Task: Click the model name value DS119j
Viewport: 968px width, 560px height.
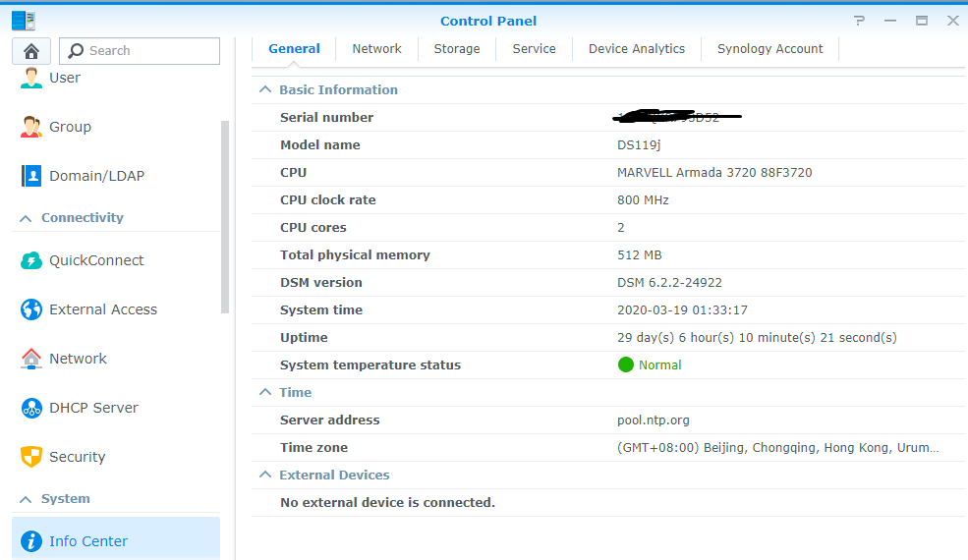Action: pyautogui.click(x=639, y=145)
